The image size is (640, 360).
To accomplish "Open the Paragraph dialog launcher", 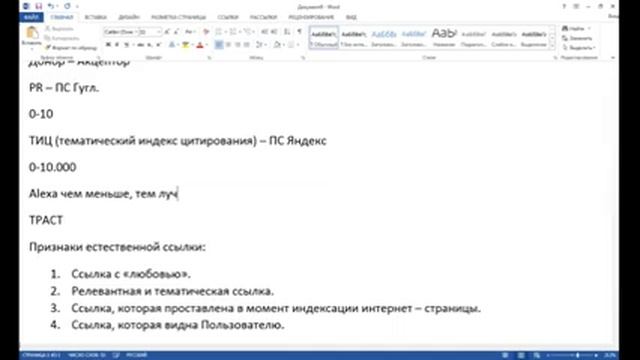I will point(303,58).
